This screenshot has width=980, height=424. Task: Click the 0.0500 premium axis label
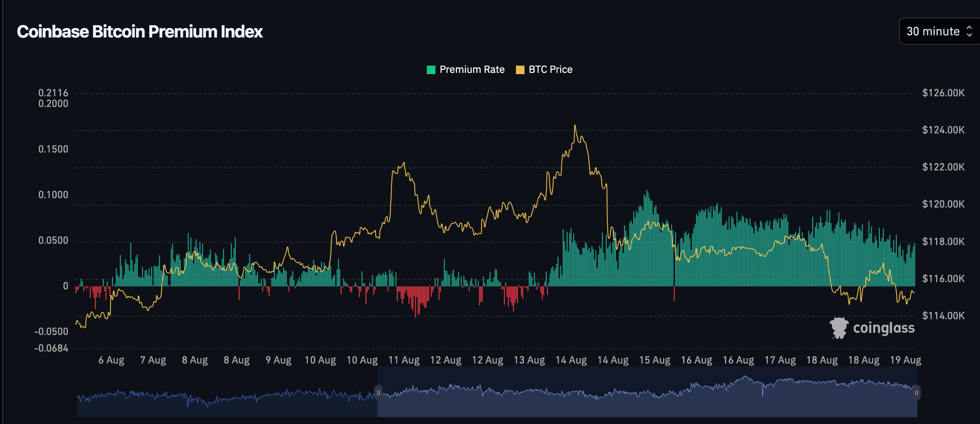point(53,240)
